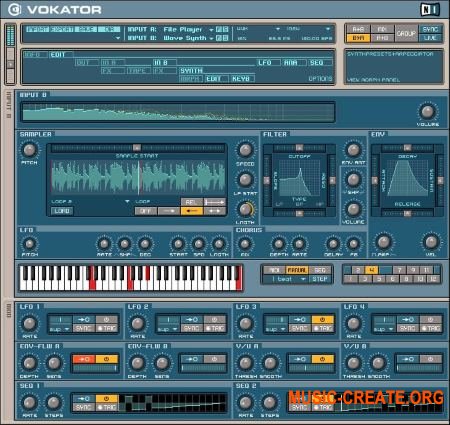Select ping-pong loop mode double arrow
Image resolution: width=450 pixels, height=425 pixels.
tap(215, 211)
